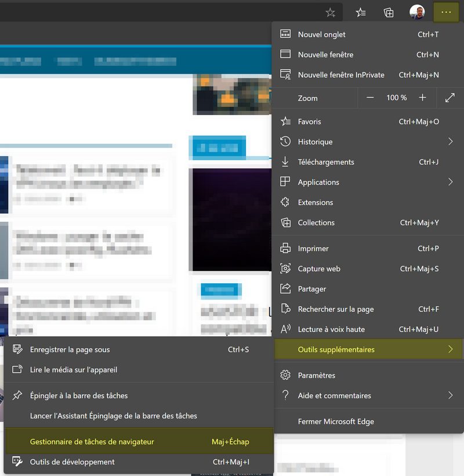Image resolution: width=464 pixels, height=476 pixels.
Task: Click the dark video thumbnail on page
Action: pyautogui.click(x=231, y=219)
